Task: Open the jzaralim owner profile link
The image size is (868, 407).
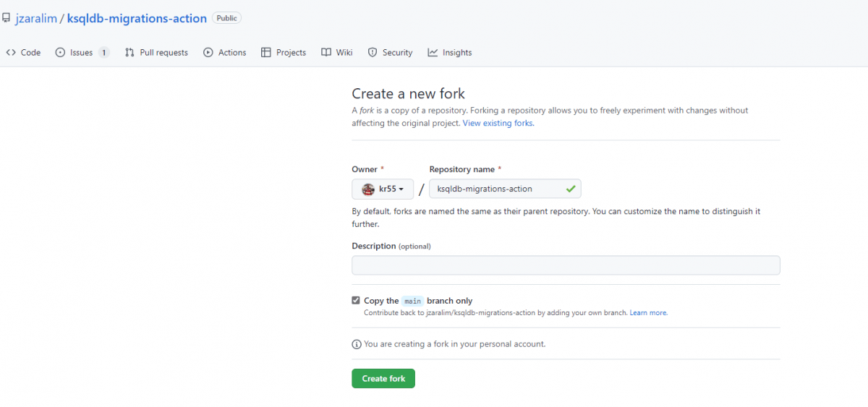Action: (x=36, y=18)
